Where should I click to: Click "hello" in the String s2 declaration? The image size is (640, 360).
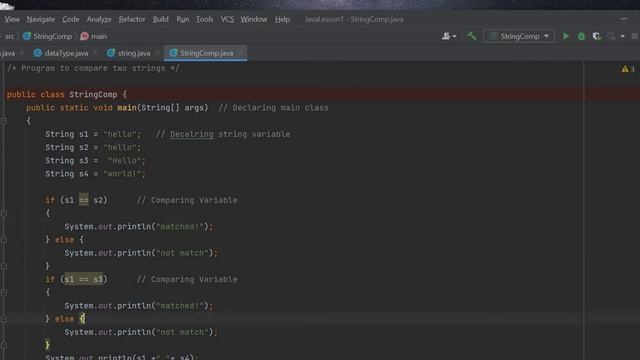pos(120,147)
